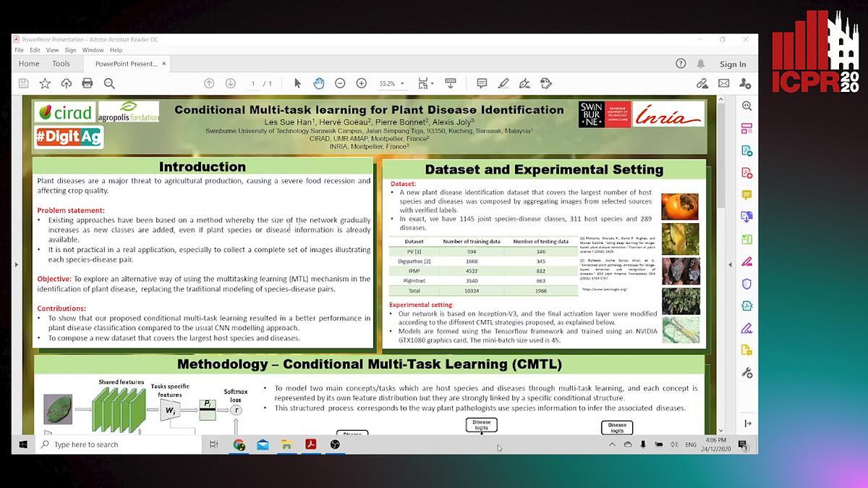Switch to the Tools tab
This screenshot has width=868, height=488.
(61, 64)
